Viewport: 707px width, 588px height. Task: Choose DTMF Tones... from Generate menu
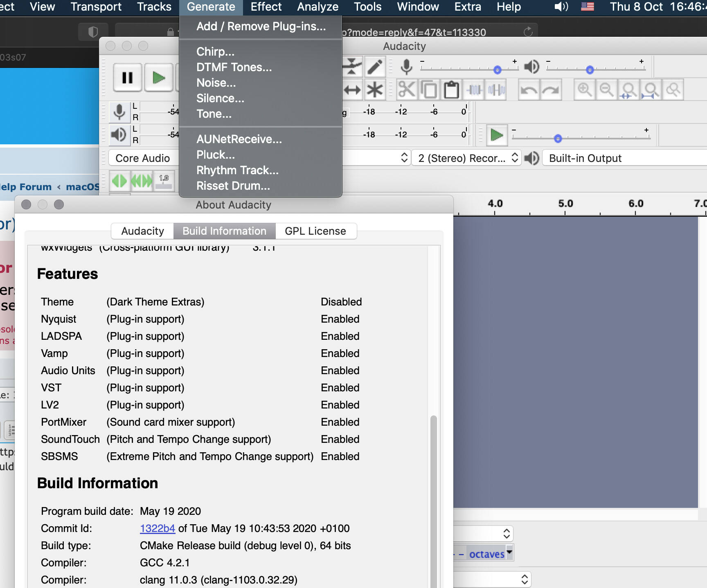(261, 67)
